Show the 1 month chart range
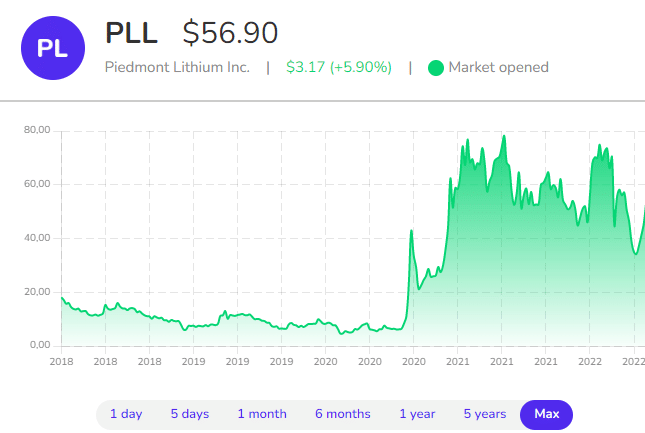This screenshot has height=433, width=645. 262,414
